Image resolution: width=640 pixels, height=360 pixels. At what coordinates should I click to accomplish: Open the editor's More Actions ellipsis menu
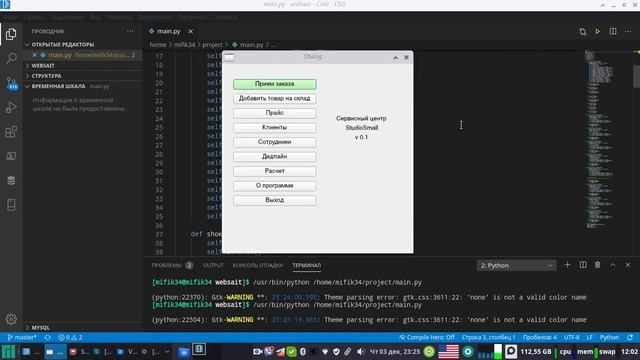pyautogui.click(x=628, y=31)
